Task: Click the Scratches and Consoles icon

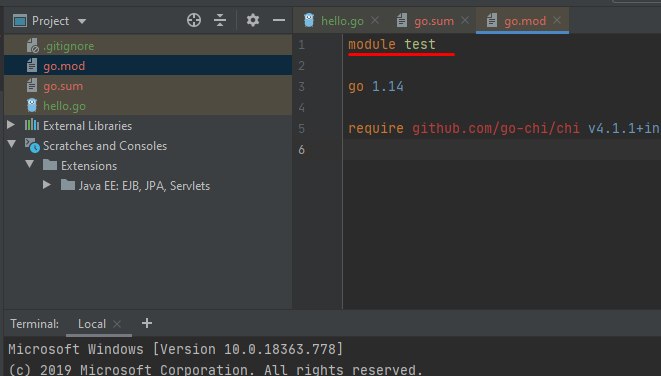Action: pyautogui.click(x=32, y=145)
